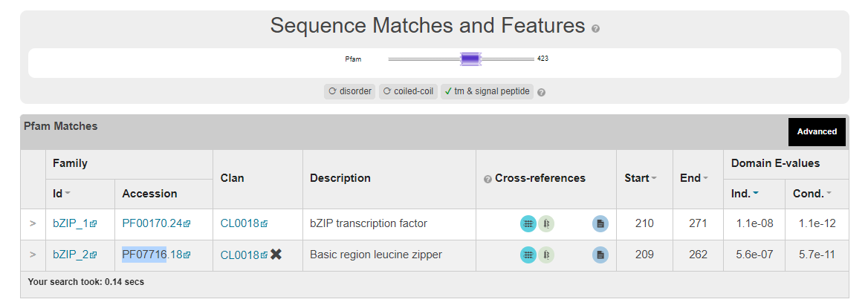Click the X mark beside bZIP_2 clan
Viewport: 868px width, 305px height.
(276, 255)
